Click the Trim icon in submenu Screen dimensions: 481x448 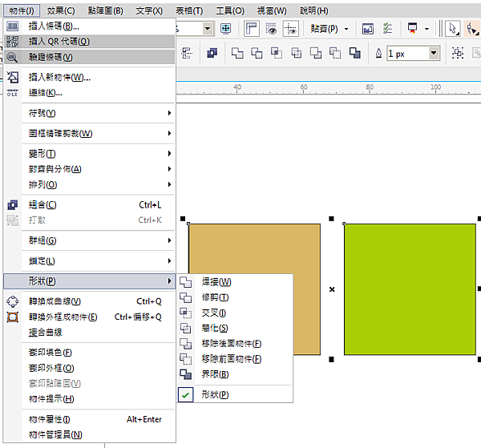[186, 297]
